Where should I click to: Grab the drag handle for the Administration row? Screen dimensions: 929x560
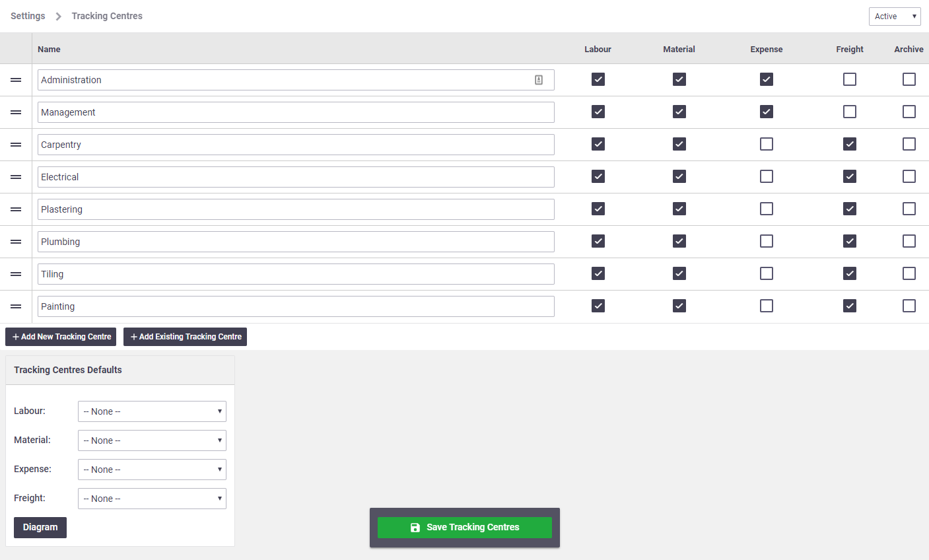click(16, 80)
